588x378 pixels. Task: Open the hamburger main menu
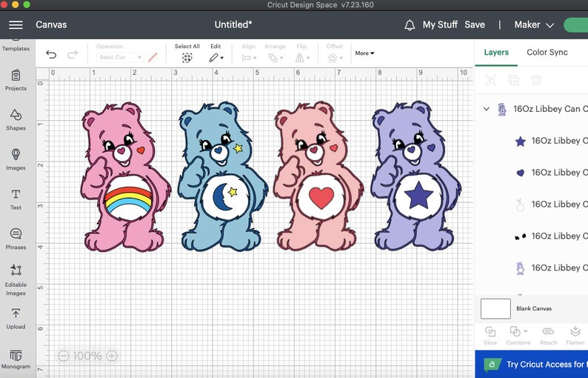pos(16,24)
